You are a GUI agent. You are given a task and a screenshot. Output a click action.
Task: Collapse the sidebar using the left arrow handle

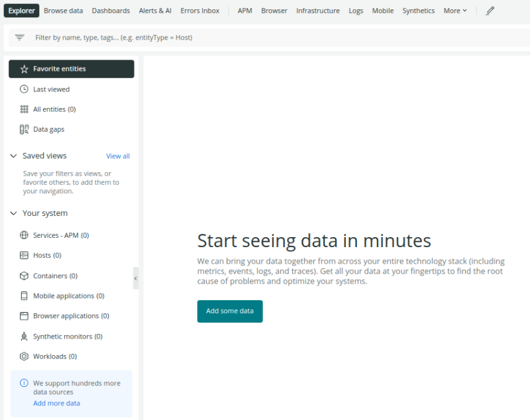(136, 278)
